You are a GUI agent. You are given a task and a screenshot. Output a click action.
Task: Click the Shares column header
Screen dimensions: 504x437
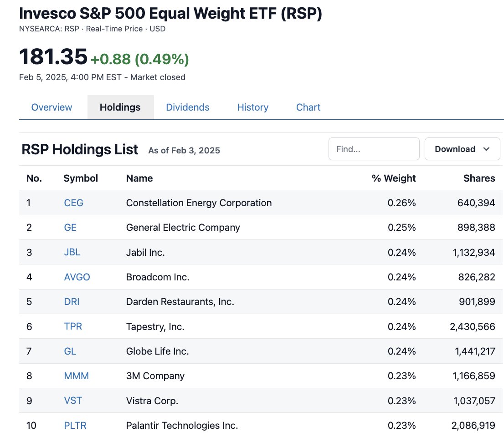(x=479, y=178)
